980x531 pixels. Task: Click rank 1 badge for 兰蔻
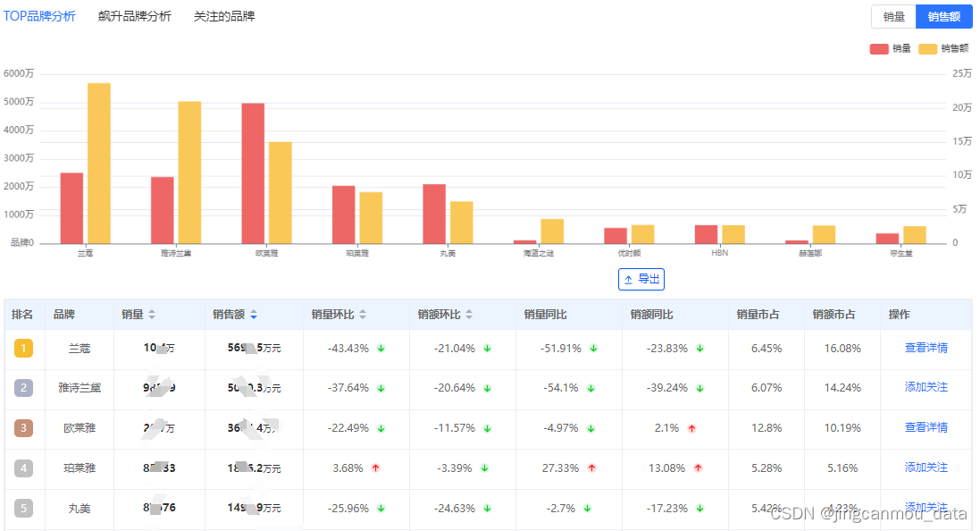24,349
